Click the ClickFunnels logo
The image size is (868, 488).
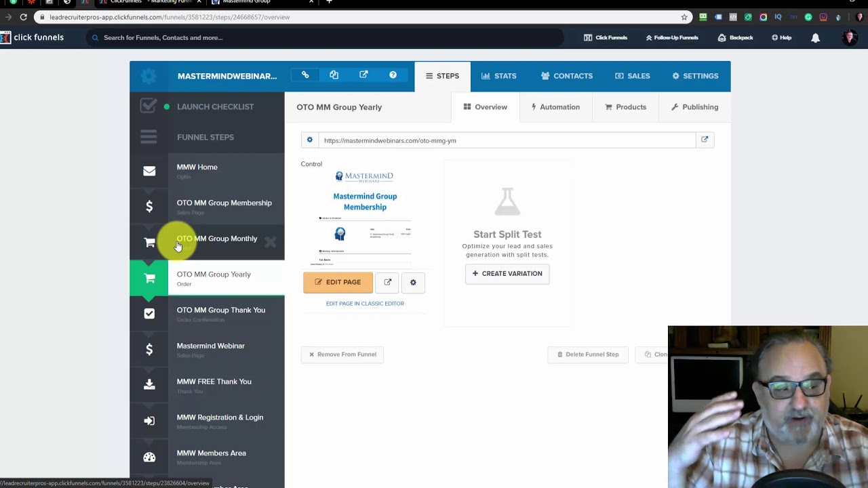(x=33, y=37)
